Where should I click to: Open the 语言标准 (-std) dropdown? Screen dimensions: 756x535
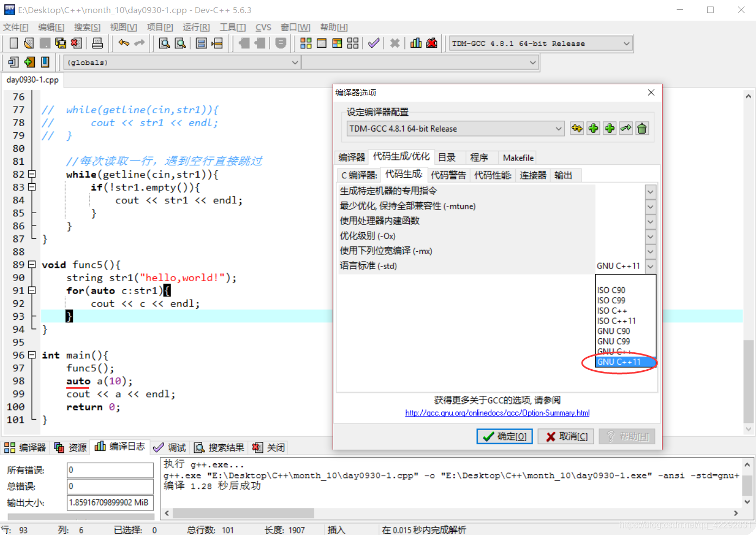pos(650,266)
